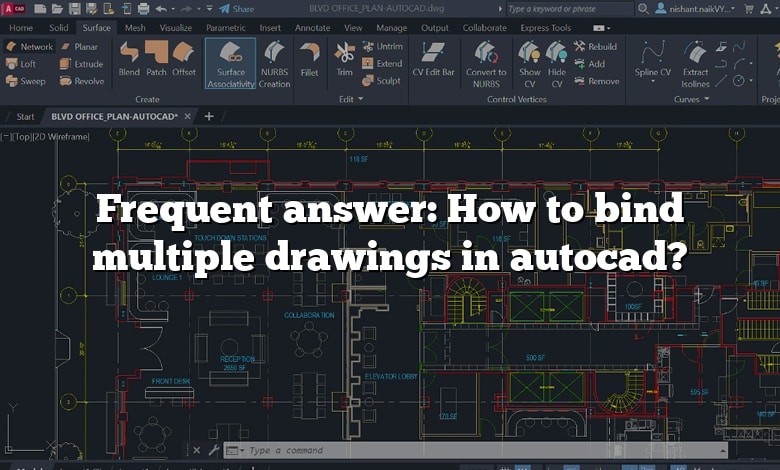
Task: Open the View ribbon tab
Action: [353, 28]
